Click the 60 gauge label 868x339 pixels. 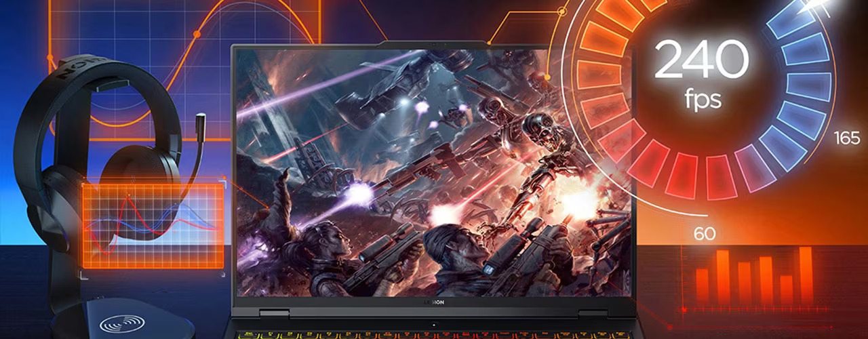click(705, 235)
